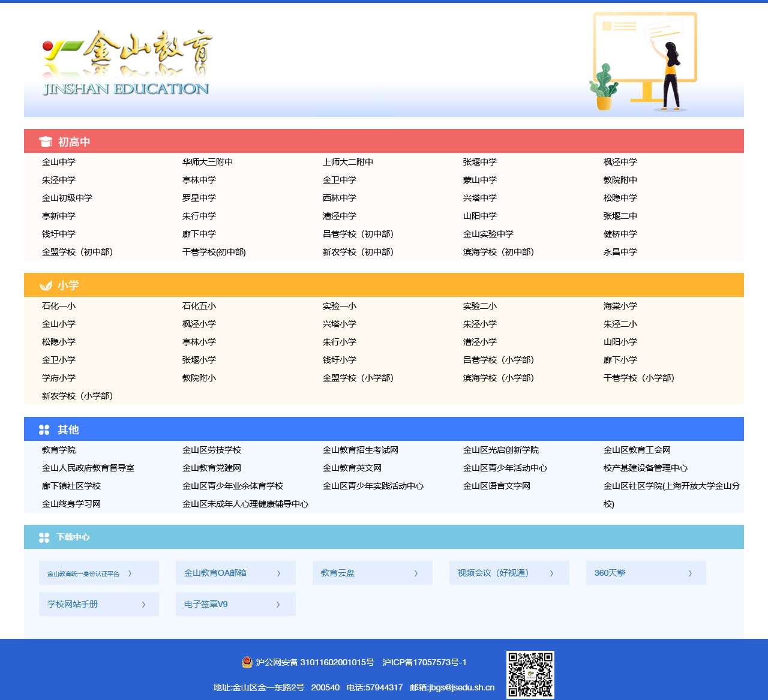The height and width of the screenshot is (700, 768).
Task: Visit 教育学院 link
Action: 59,450
